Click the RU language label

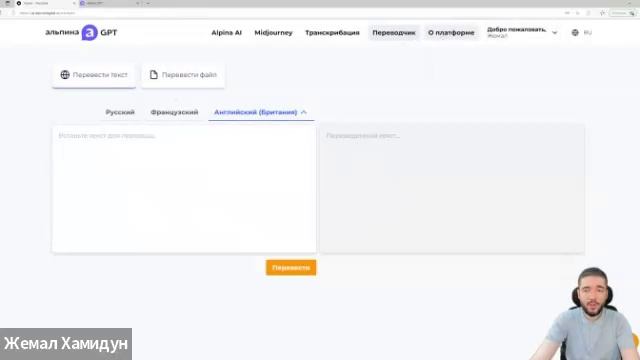[588, 33]
